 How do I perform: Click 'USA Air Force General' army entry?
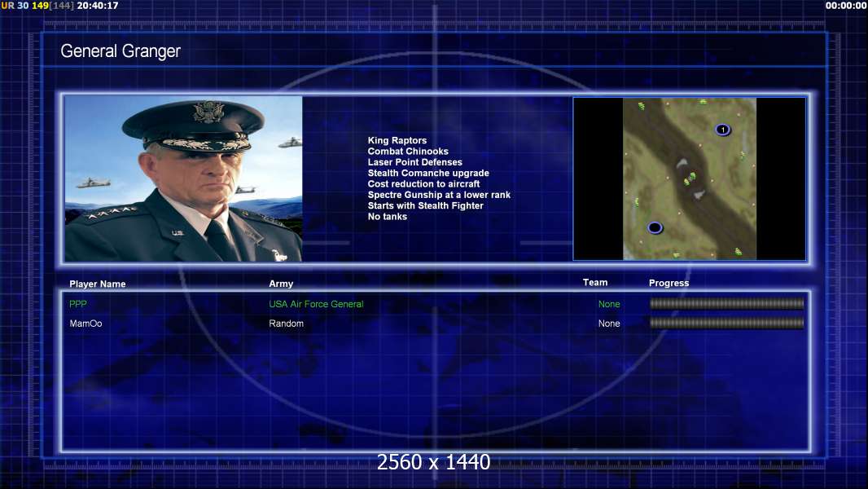(x=316, y=304)
